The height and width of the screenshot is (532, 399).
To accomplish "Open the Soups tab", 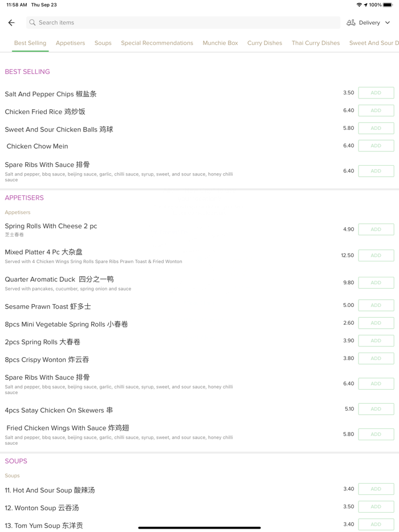I will click(x=103, y=43).
